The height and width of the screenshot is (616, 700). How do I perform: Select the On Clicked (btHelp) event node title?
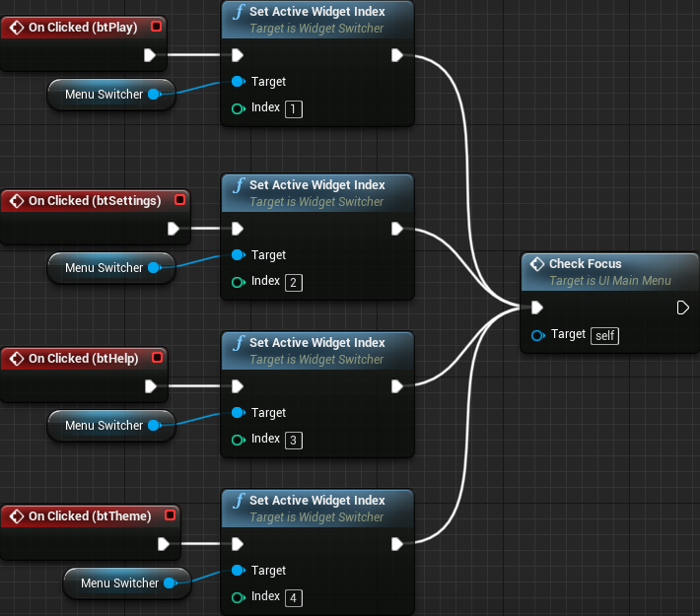84,359
